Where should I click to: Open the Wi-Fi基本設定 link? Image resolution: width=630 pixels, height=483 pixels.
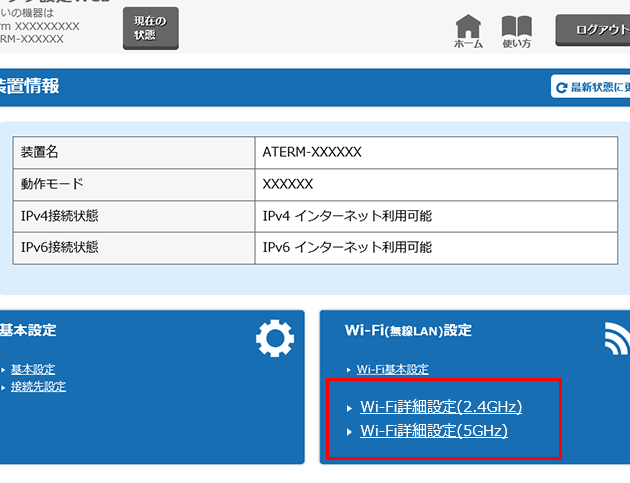click(393, 369)
